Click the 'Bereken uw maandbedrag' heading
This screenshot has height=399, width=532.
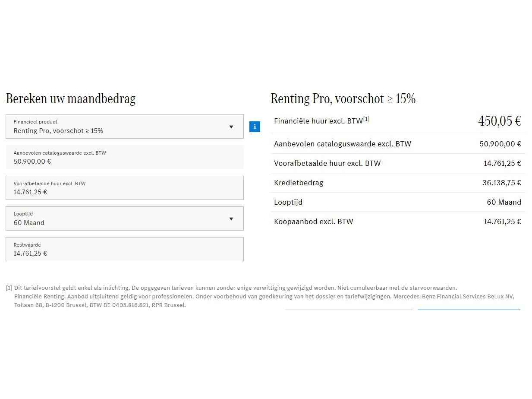pos(71,99)
